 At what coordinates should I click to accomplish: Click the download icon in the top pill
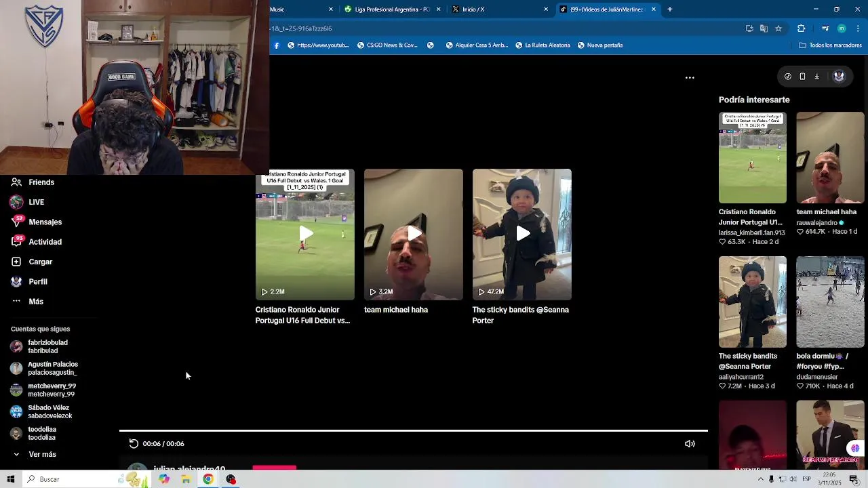coord(816,77)
